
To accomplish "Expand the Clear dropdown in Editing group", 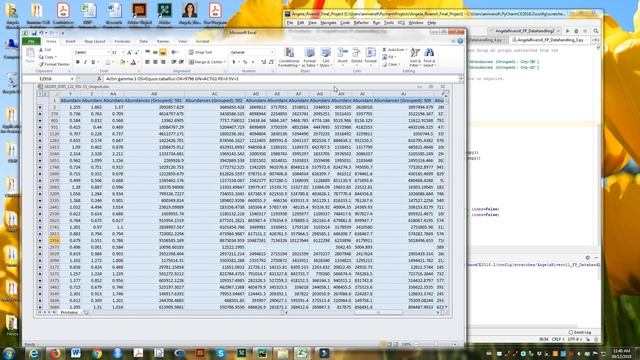I will (399, 64).
